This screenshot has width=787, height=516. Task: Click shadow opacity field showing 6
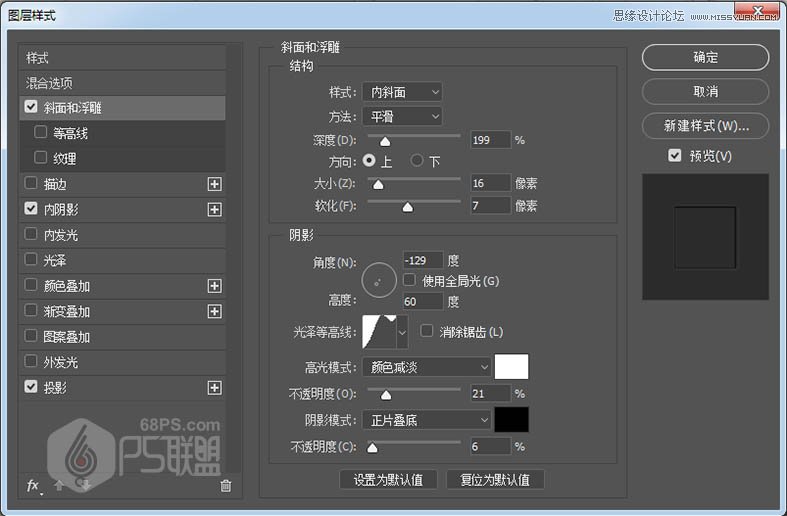pyautogui.click(x=490, y=446)
